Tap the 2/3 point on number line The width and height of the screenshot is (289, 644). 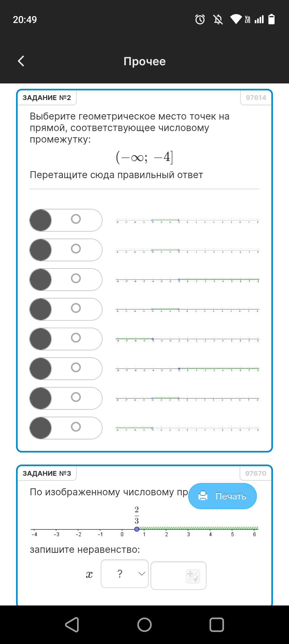coord(137,529)
